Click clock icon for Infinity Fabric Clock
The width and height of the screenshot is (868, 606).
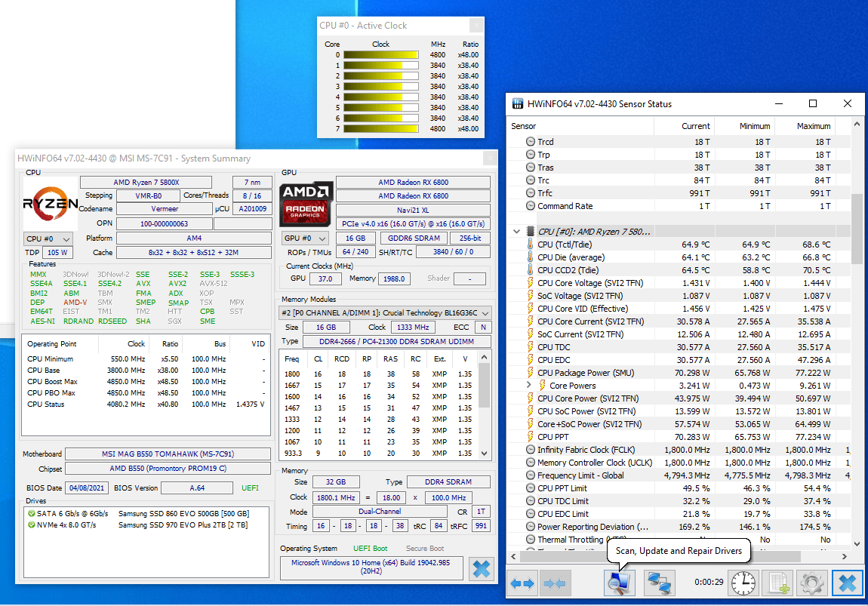coord(531,449)
